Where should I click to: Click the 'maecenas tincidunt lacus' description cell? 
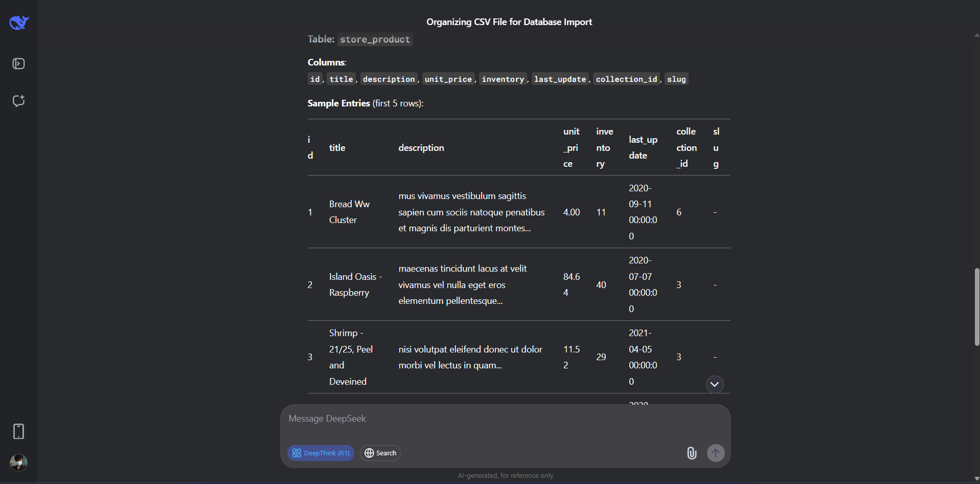(463, 284)
